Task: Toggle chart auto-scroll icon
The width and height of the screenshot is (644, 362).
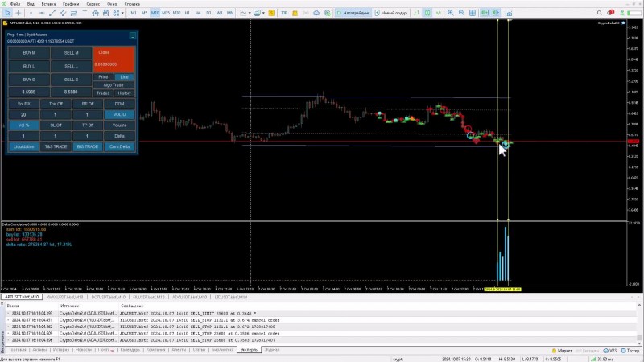Action: coord(485,13)
